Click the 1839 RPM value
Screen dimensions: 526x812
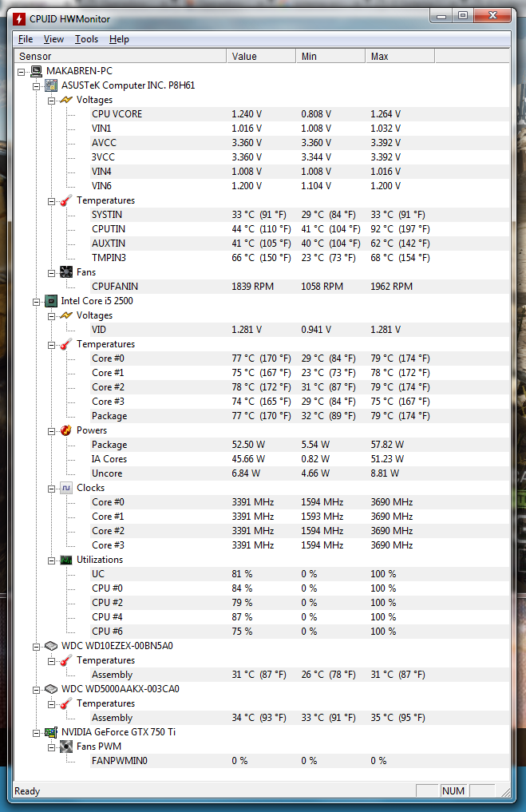pos(253,287)
